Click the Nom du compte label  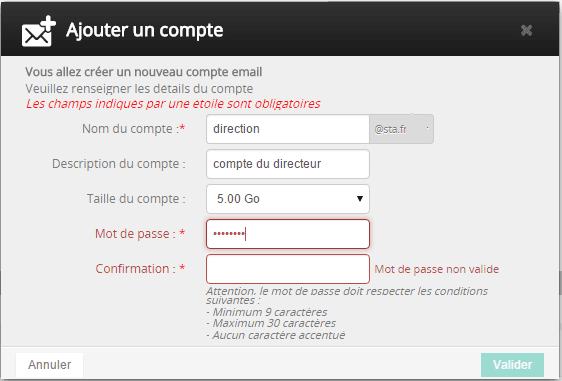click(x=133, y=129)
